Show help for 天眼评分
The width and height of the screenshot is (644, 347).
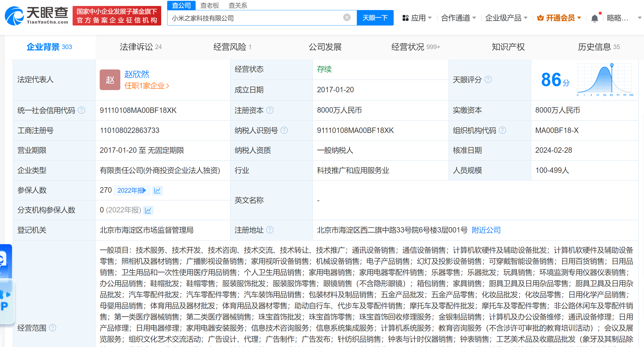pos(488,79)
